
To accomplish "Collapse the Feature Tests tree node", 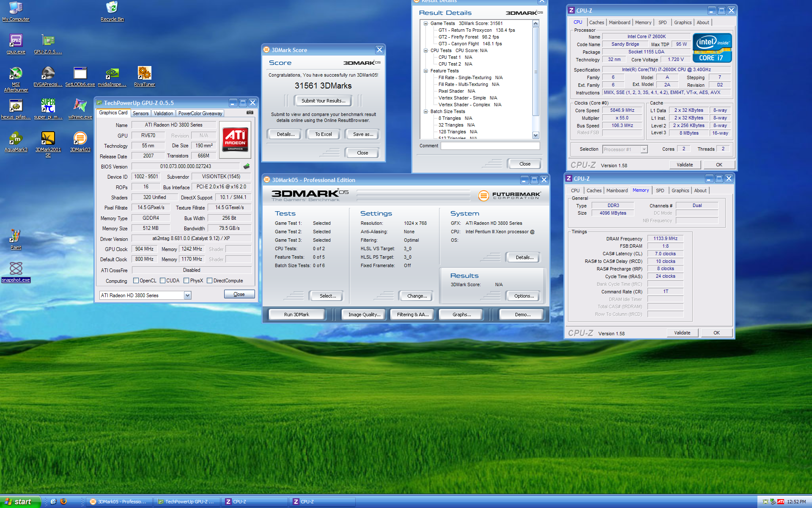I will click(x=426, y=71).
